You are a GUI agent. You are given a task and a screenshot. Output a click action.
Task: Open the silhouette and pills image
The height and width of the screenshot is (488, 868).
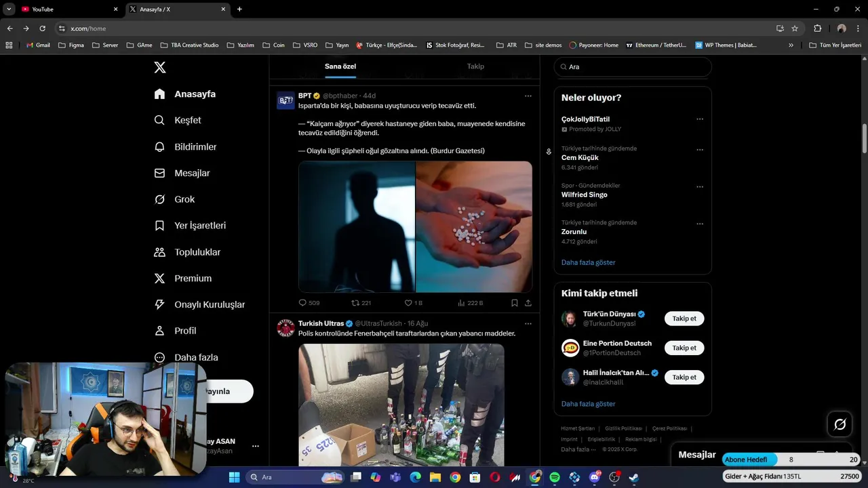[415, 226]
